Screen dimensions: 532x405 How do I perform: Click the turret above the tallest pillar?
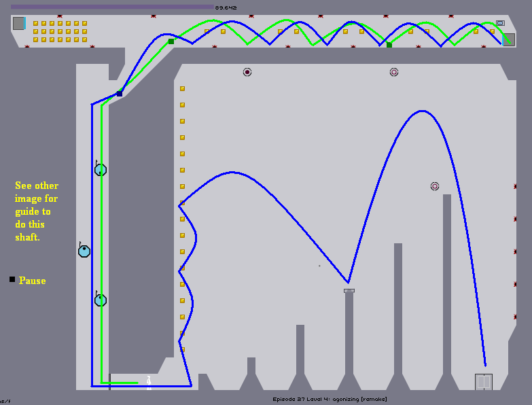click(435, 186)
